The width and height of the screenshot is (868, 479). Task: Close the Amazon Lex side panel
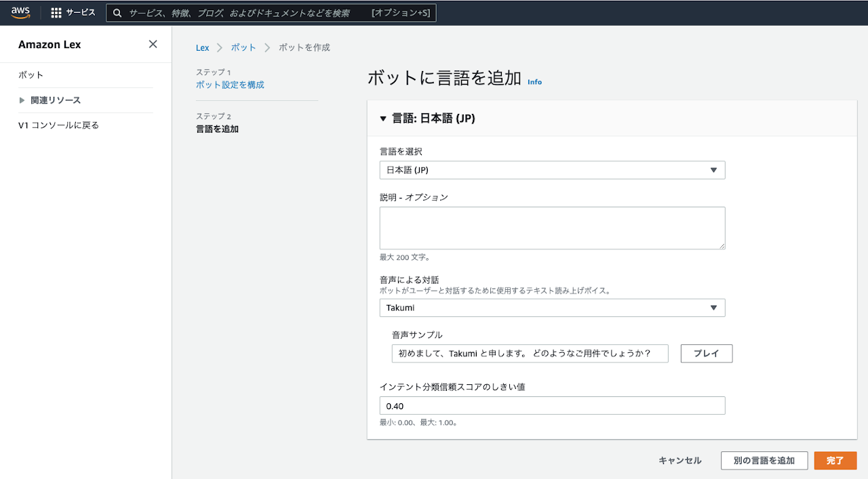(153, 44)
